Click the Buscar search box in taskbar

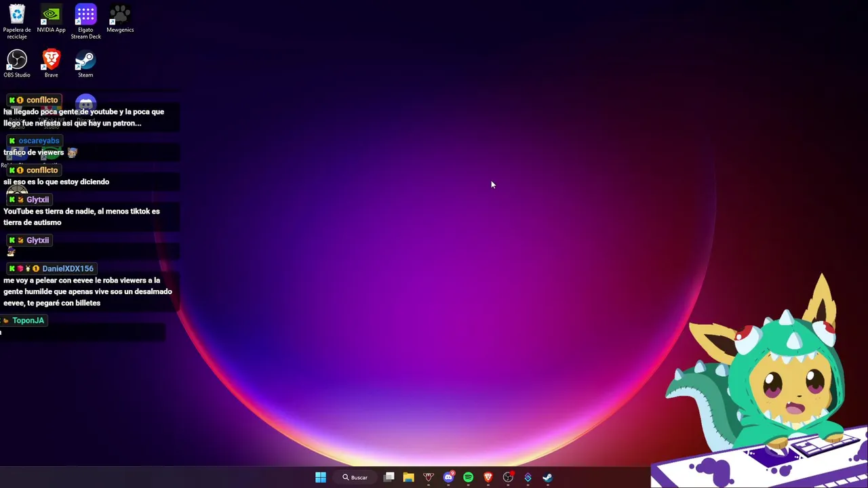click(x=355, y=477)
